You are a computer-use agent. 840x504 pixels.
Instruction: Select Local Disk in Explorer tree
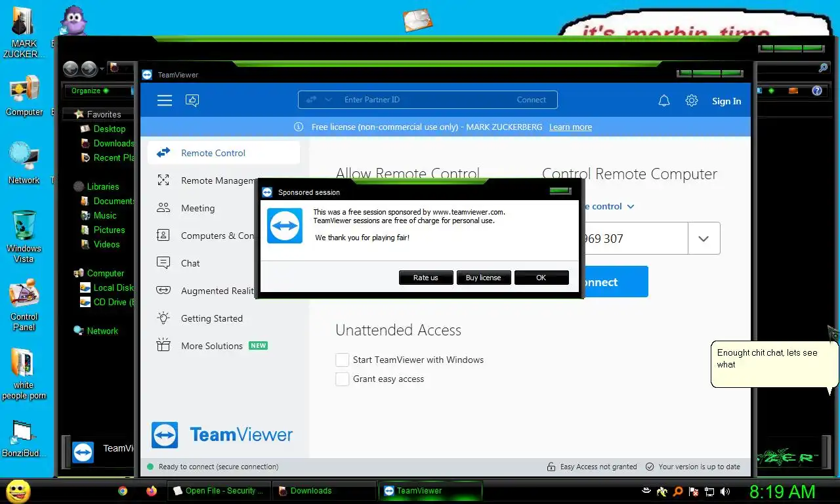tap(113, 287)
